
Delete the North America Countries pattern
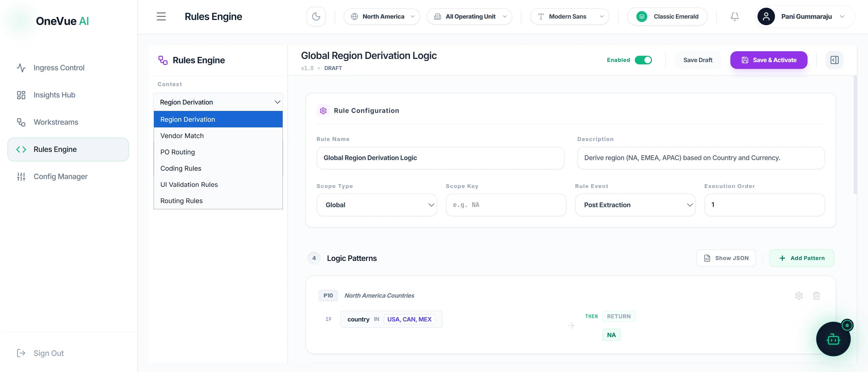[816, 296]
